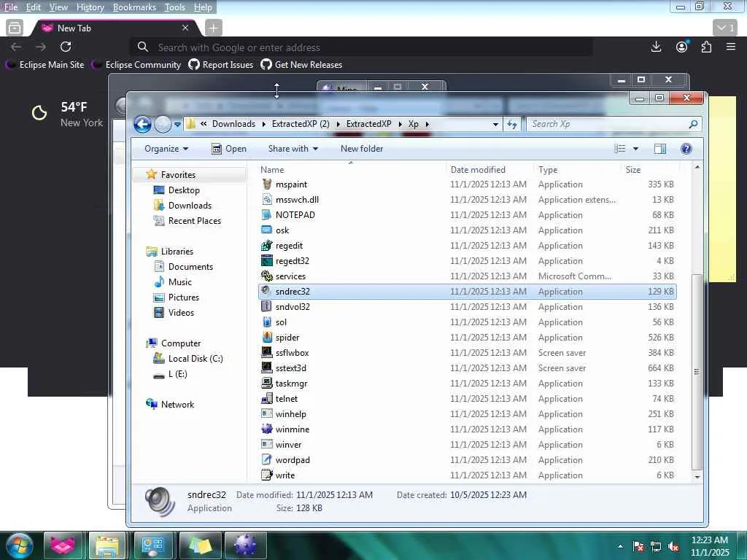Select the winhelp application icon
The width and height of the screenshot is (747, 560).
pyautogui.click(x=267, y=414)
